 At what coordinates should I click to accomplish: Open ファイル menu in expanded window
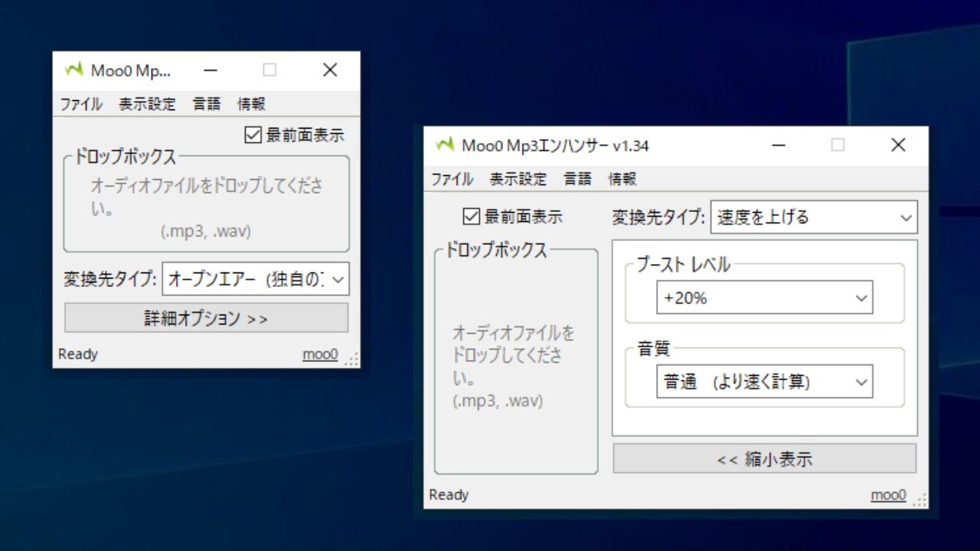coord(452,179)
